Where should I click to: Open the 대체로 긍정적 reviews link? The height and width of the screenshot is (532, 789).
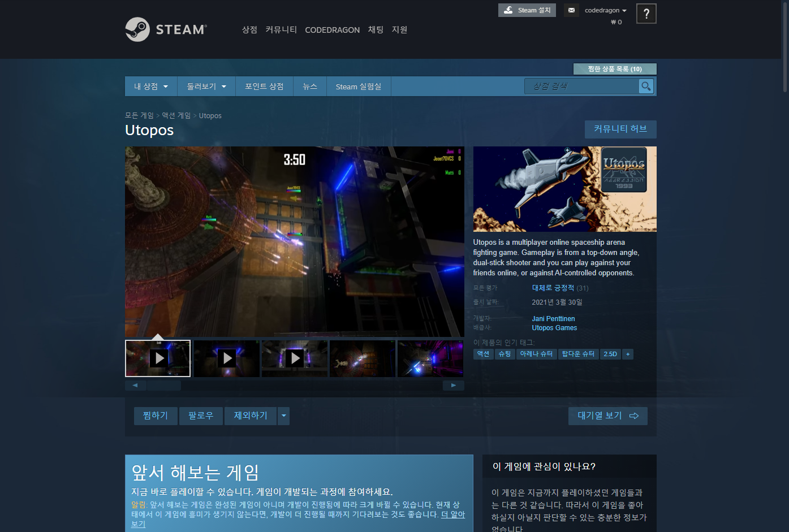[553, 288]
